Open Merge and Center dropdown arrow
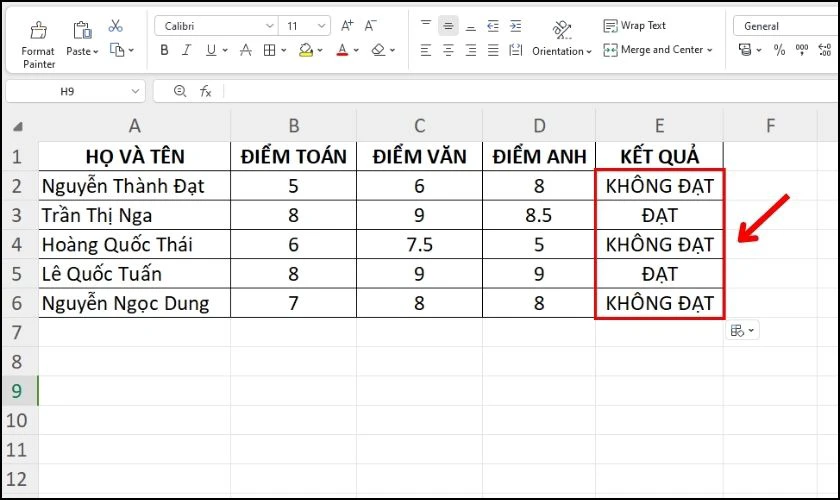This screenshot has height=500, width=840. [x=710, y=50]
